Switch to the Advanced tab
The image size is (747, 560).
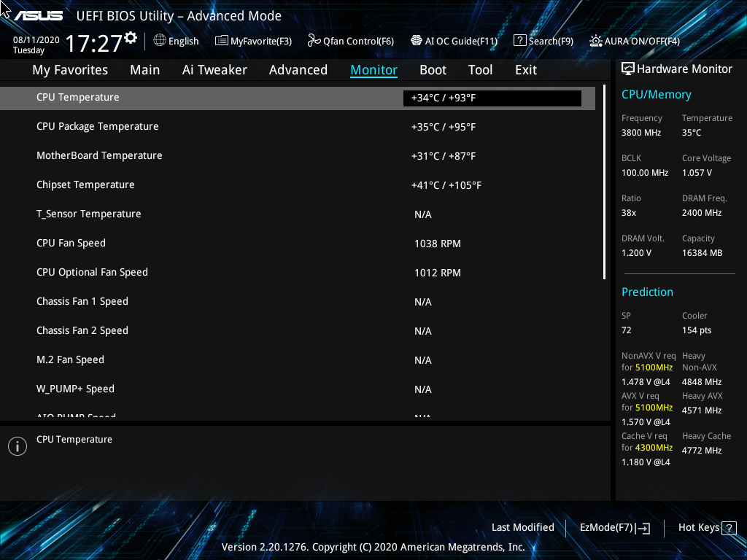coord(298,69)
